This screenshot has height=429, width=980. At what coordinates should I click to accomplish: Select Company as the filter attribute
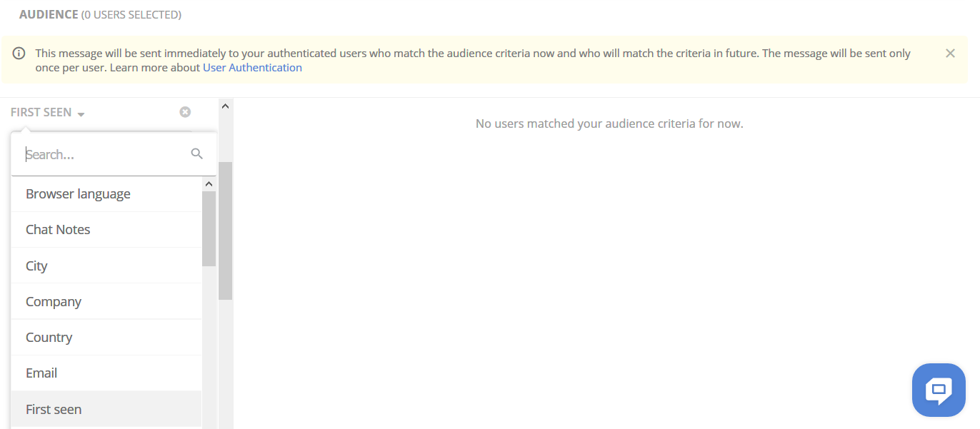click(54, 302)
